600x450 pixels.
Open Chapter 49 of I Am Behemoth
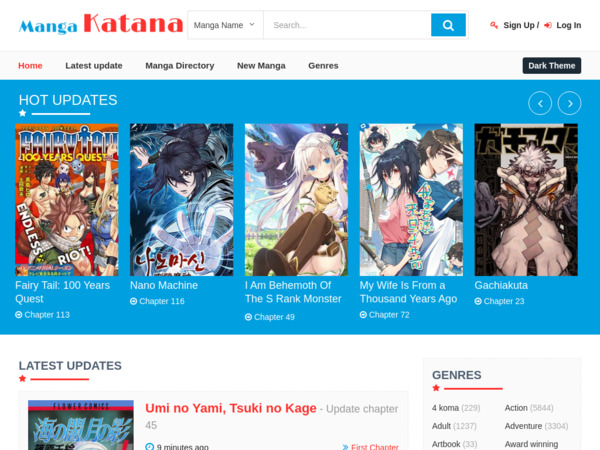coord(274,317)
